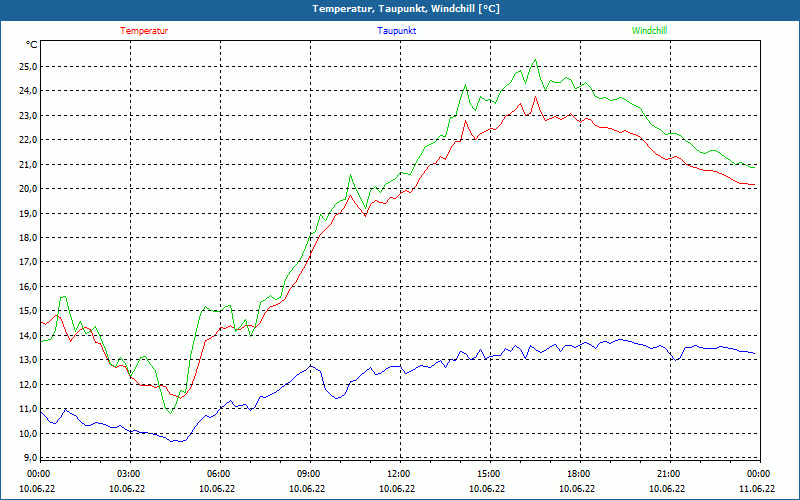
Task: Select the red "Temperatur" legend label
Action: point(144,31)
